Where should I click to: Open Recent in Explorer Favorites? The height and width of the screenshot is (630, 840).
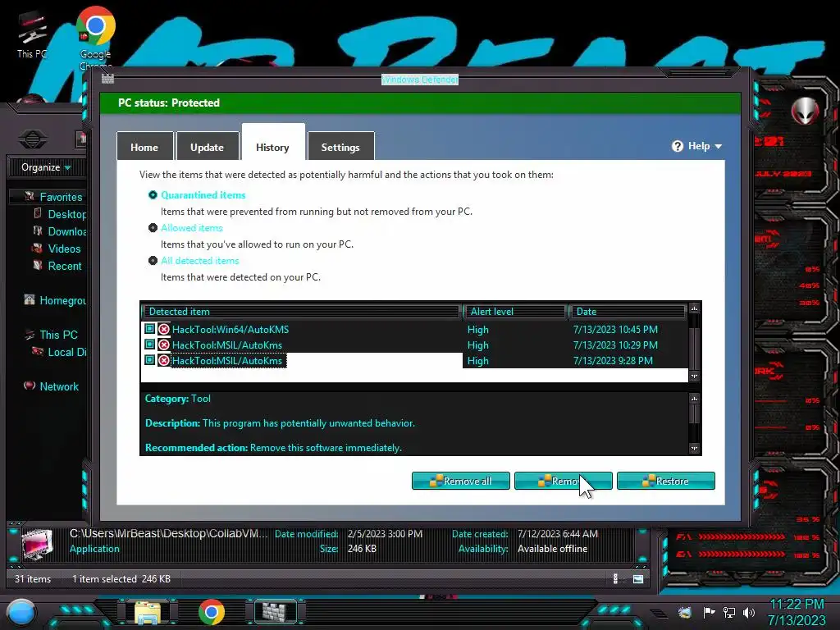(65, 266)
